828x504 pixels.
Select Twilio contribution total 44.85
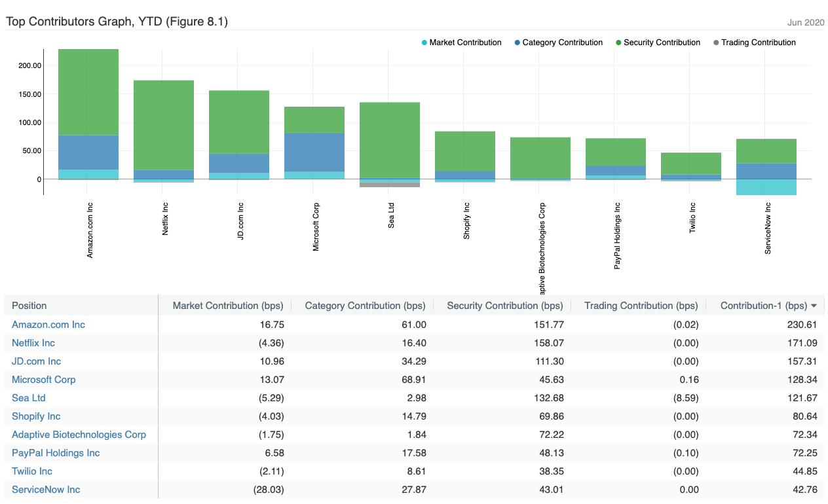pos(804,471)
